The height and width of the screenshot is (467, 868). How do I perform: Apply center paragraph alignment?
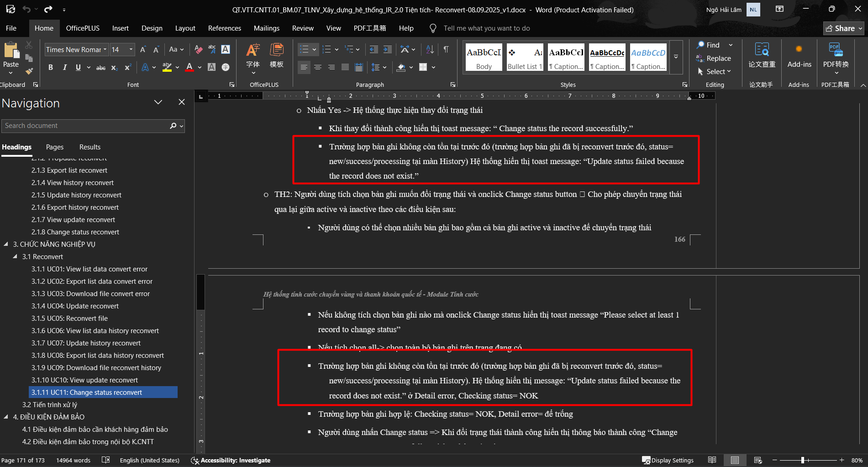point(317,67)
